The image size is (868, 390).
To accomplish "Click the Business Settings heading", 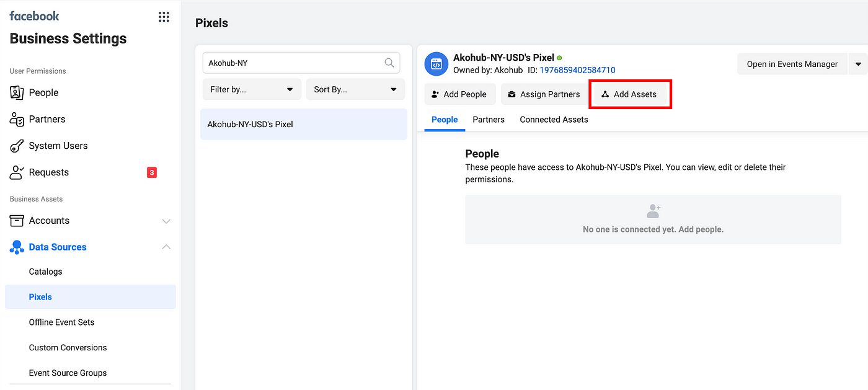I will tap(68, 38).
